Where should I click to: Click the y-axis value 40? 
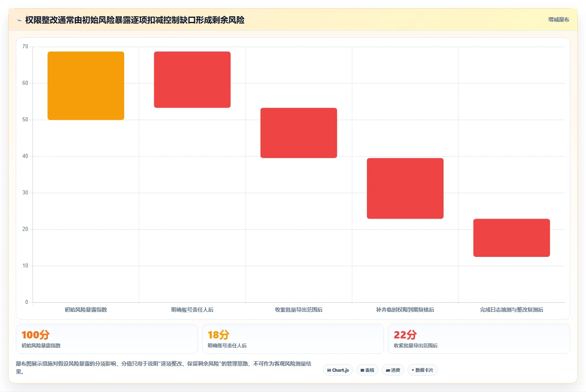(25, 156)
